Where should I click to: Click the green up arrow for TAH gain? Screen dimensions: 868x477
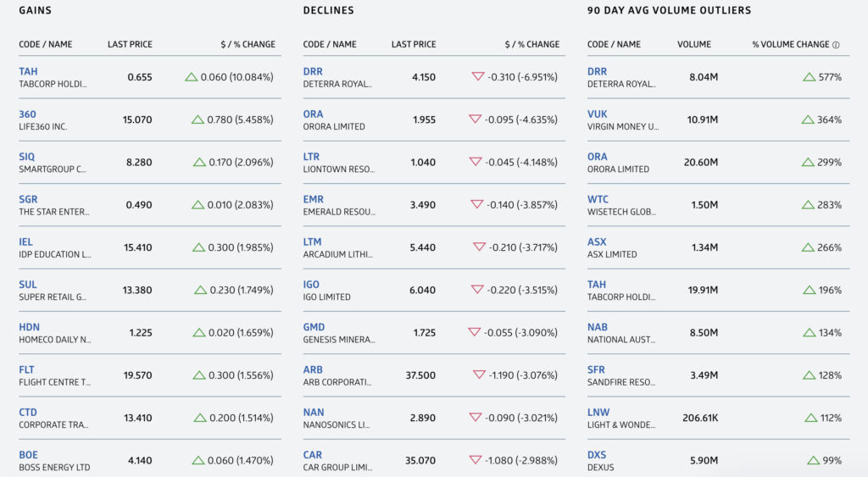191,77
